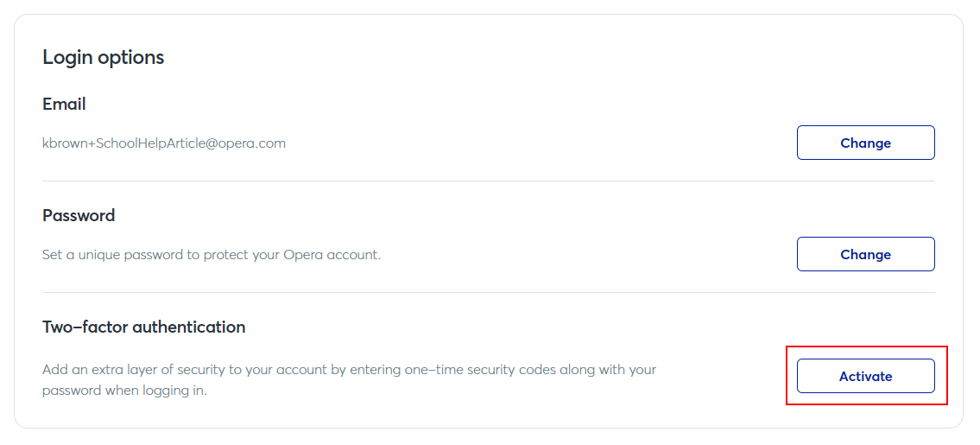Click the divider line below the Email row

click(488, 181)
